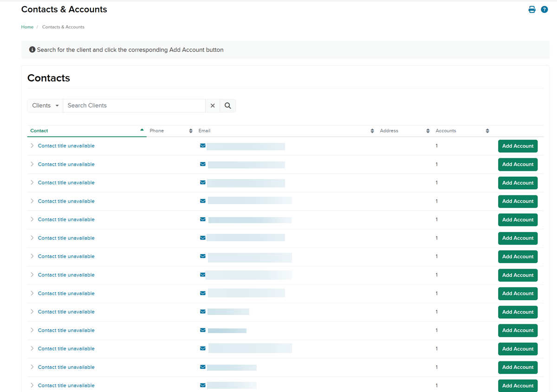Open the Clients filter dropdown

point(45,106)
